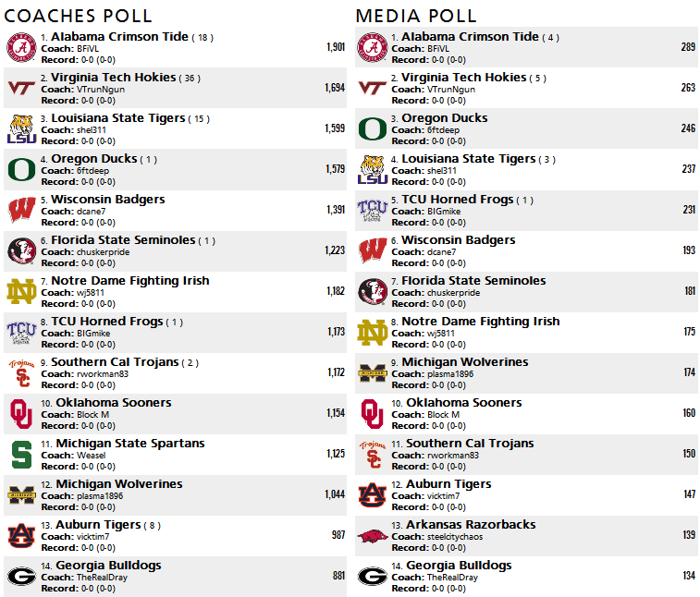Open Louisiana State Tigers link in Media Poll
Screen dimensions: 700x597
[468, 158]
